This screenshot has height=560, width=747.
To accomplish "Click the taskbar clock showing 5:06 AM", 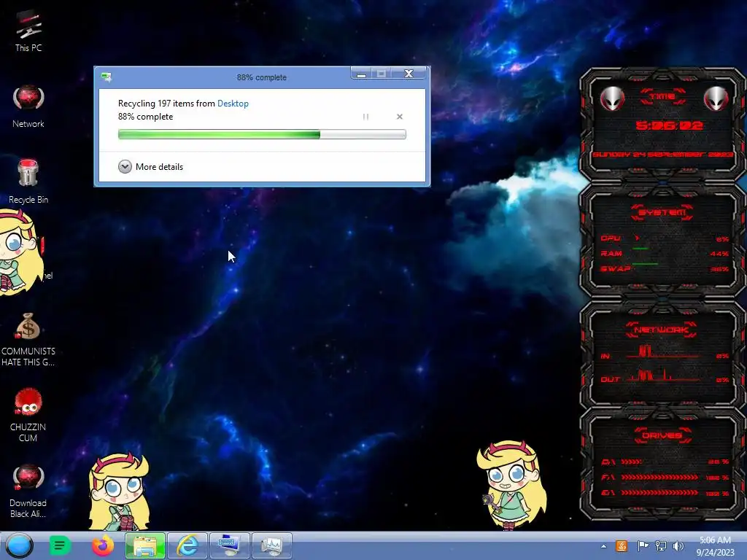I will coord(715,546).
